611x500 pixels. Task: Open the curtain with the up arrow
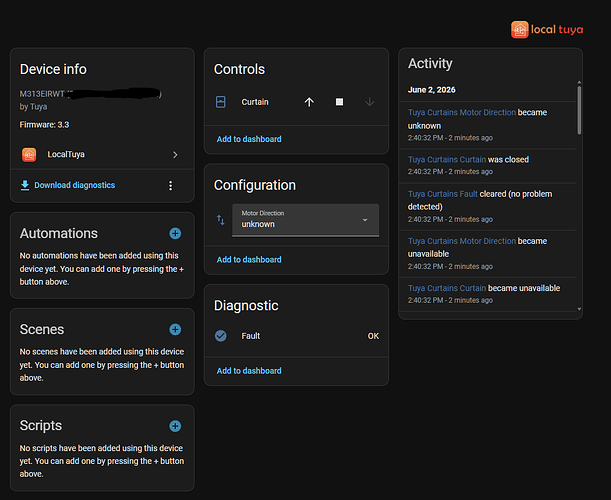click(x=309, y=102)
